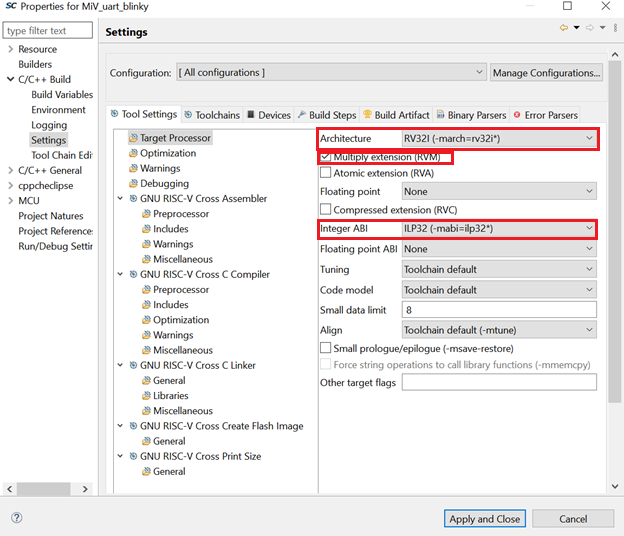Image resolution: width=624 pixels, height=536 pixels.
Task: Click the Other target flags field
Action: tap(498, 383)
